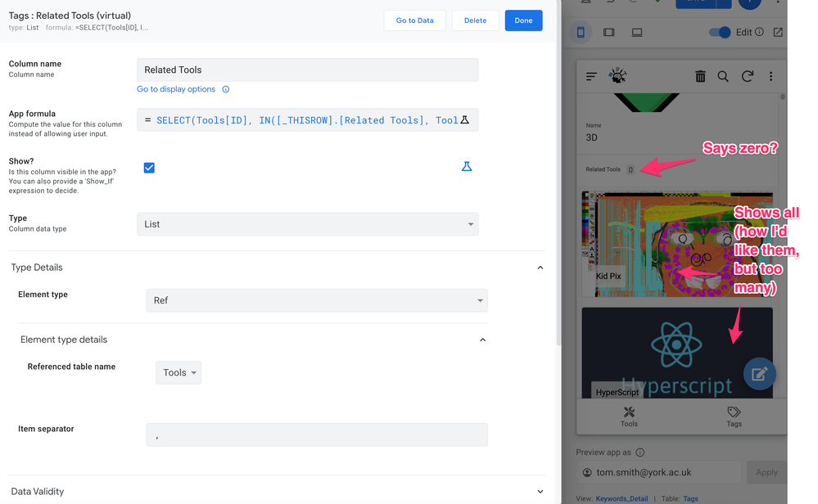
Task: Click the Apply button for preview user
Action: (x=766, y=472)
